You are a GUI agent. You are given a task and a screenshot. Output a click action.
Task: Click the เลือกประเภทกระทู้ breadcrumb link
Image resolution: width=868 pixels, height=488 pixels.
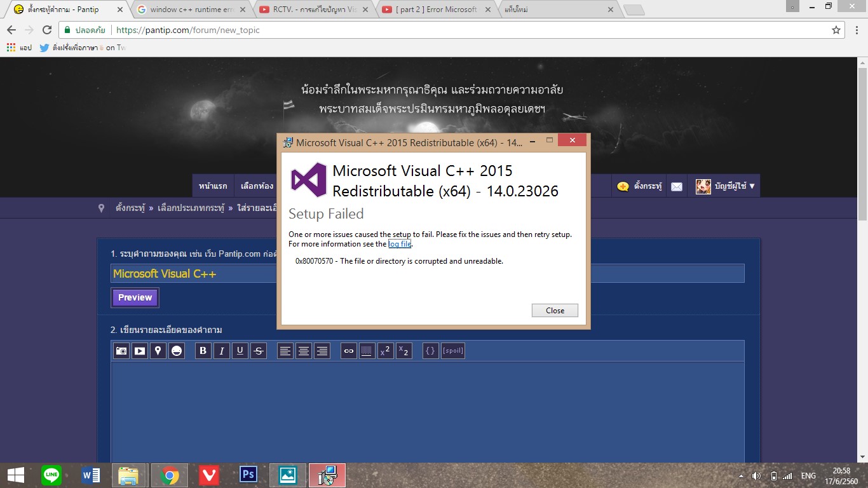(x=191, y=208)
